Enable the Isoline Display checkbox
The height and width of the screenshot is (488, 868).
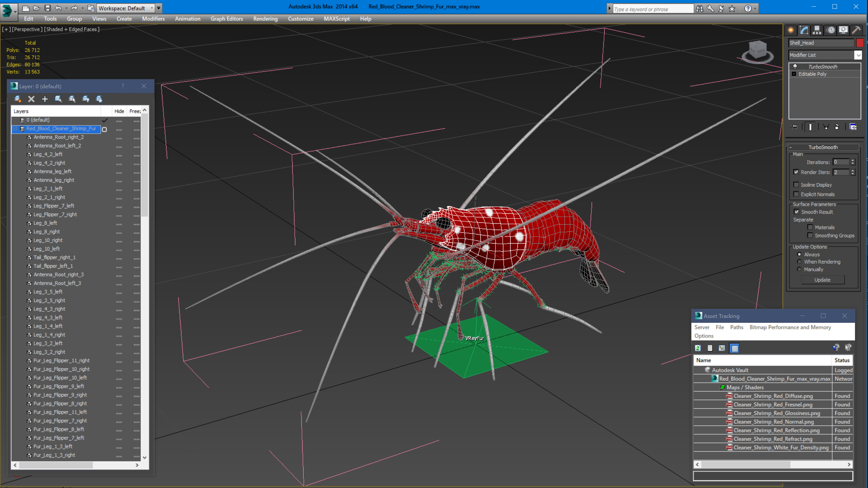796,185
